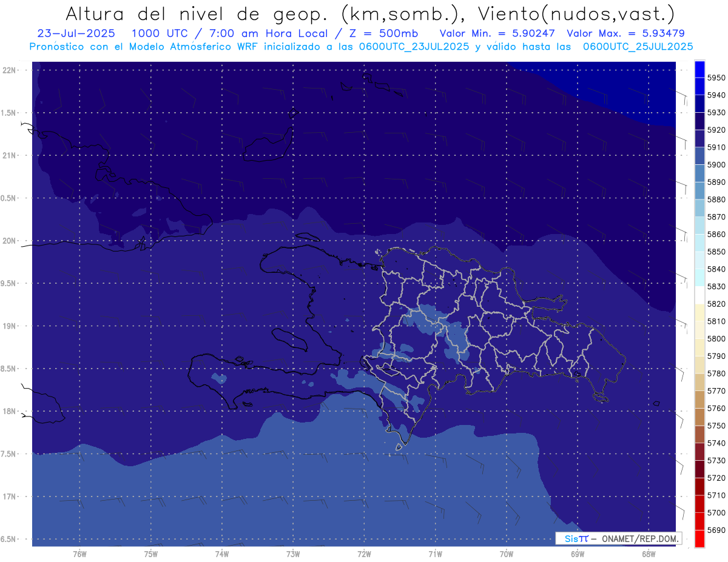
Task: Click the '72W' longitude label
Action: coord(364,554)
